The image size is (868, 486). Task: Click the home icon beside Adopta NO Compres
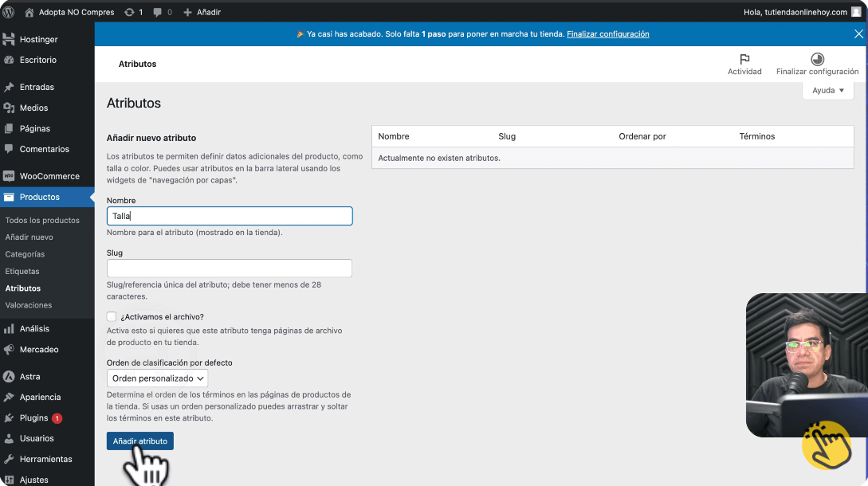[x=29, y=12]
